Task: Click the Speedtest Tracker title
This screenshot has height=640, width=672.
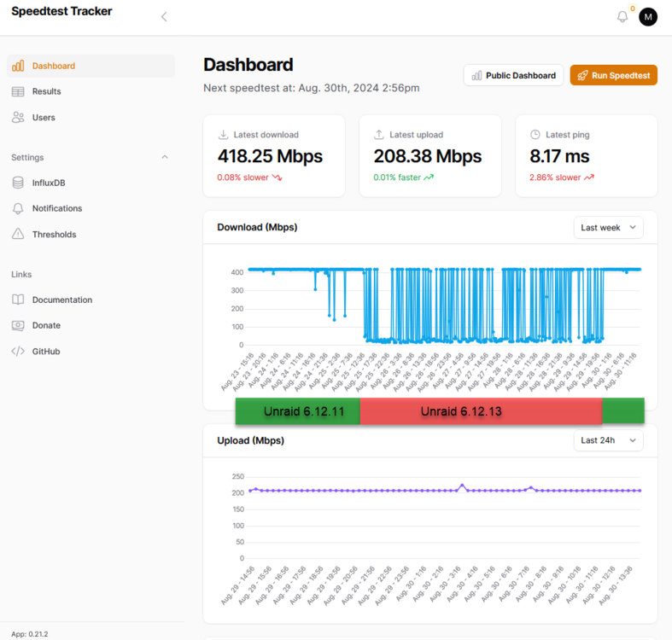Action: (61, 11)
